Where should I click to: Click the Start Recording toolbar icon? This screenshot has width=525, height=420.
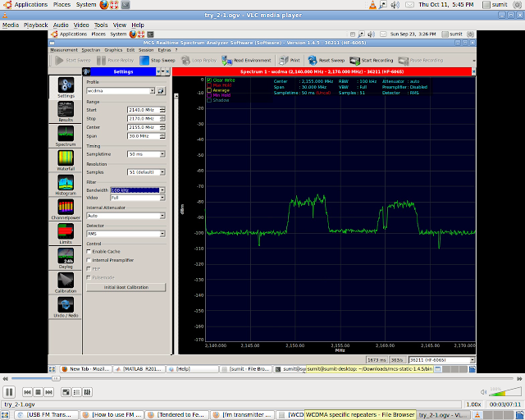[x=354, y=61]
